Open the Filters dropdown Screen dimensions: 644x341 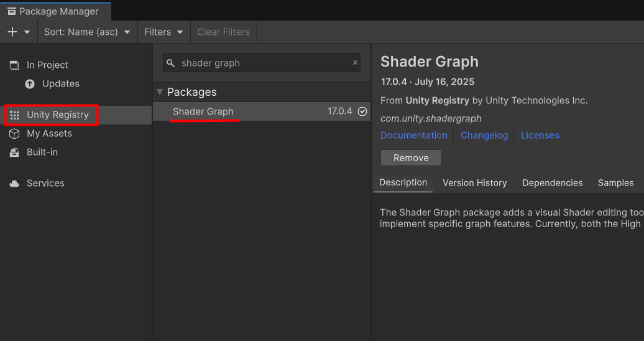point(163,32)
